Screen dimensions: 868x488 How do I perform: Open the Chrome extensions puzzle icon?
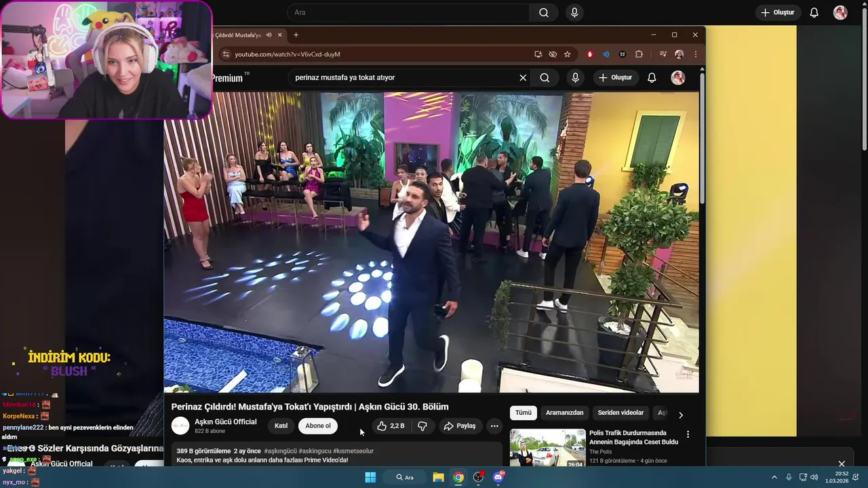point(639,54)
